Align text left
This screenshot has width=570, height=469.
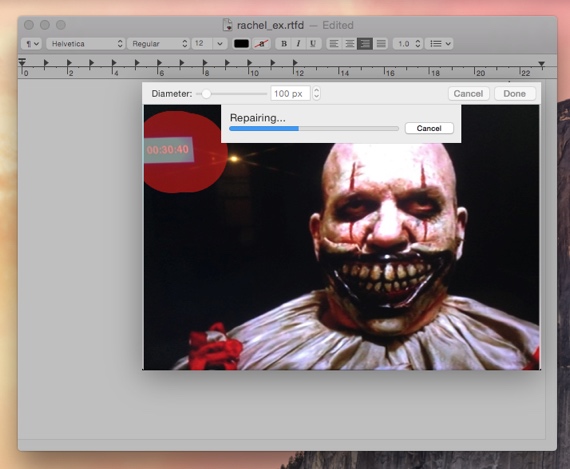click(334, 44)
